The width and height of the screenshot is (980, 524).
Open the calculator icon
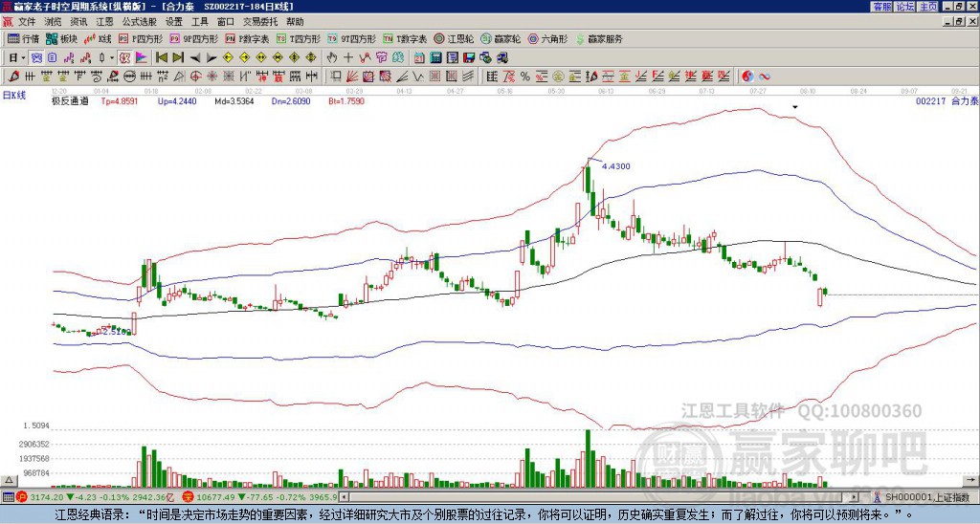point(436,58)
